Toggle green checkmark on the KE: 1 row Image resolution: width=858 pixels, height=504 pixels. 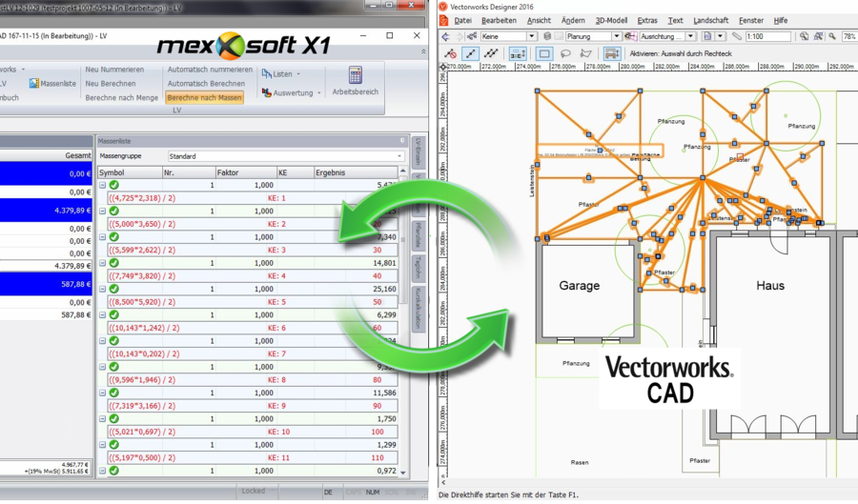click(x=113, y=185)
